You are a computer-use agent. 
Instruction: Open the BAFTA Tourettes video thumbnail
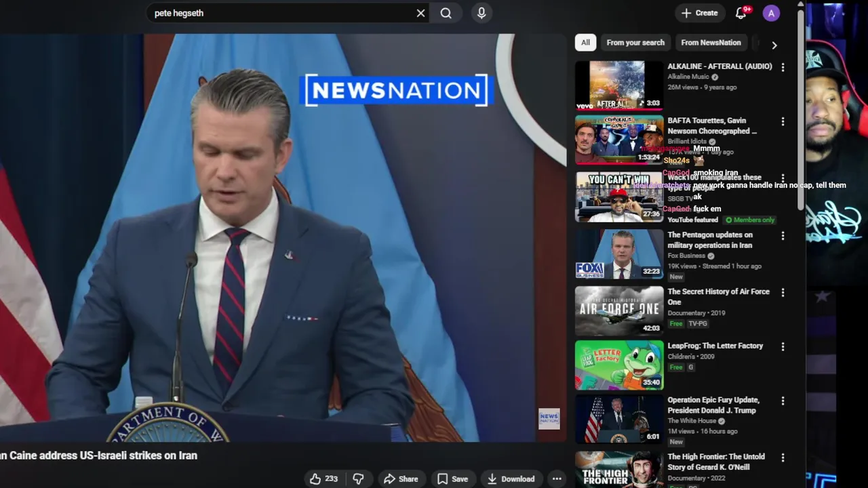coord(619,140)
